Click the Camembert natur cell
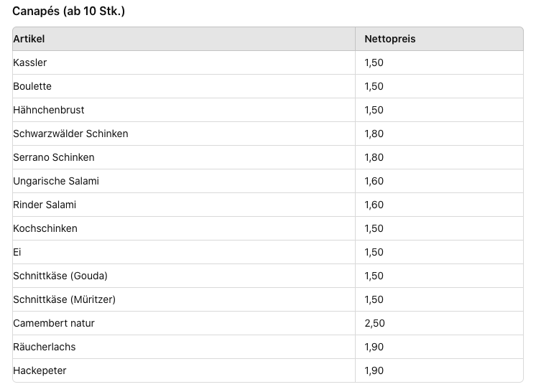Screen dimensions: 536x392 (x=54, y=323)
